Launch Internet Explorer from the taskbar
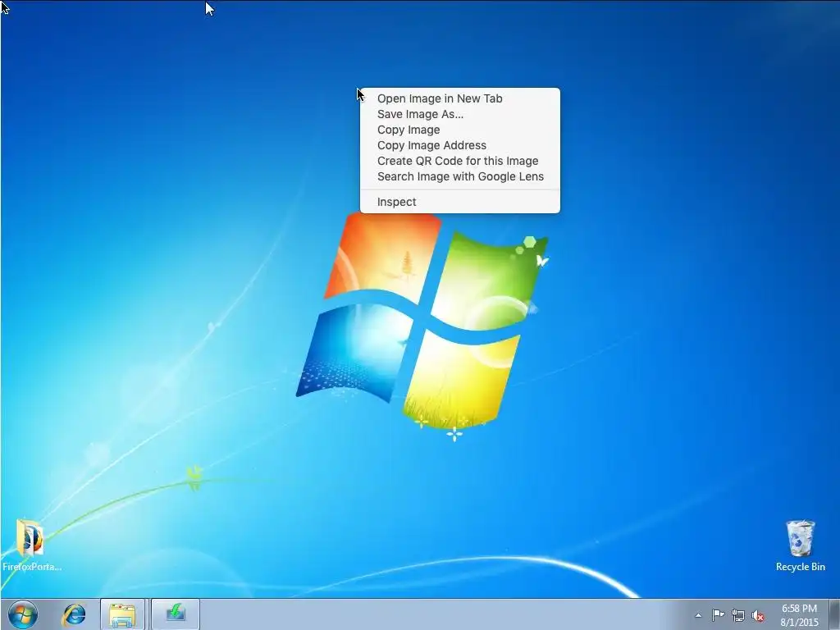Viewport: 840px width, 630px height. [x=74, y=614]
